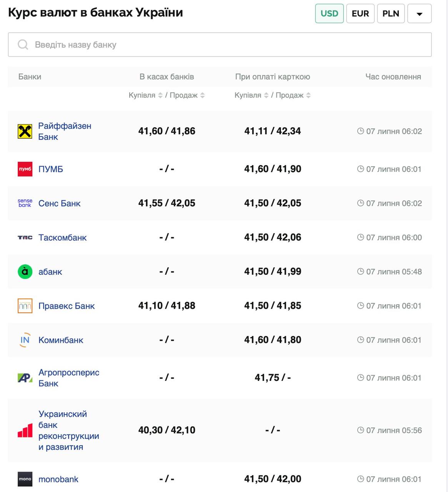448x492 pixels.
Task: Switch currency to PLN
Action: [391, 13]
